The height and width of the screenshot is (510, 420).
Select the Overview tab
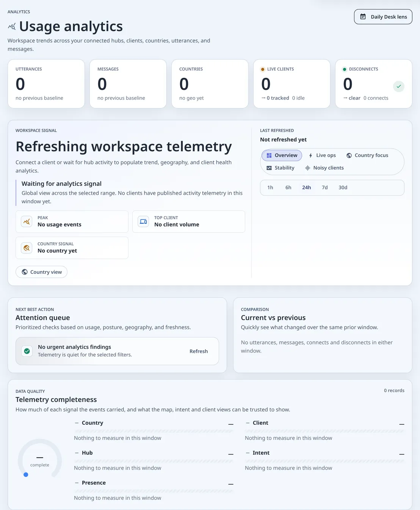tap(282, 155)
